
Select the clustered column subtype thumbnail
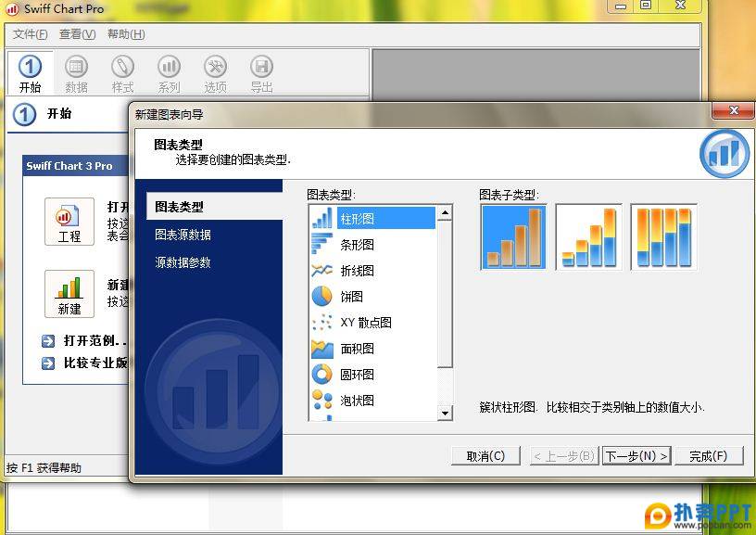coord(513,236)
